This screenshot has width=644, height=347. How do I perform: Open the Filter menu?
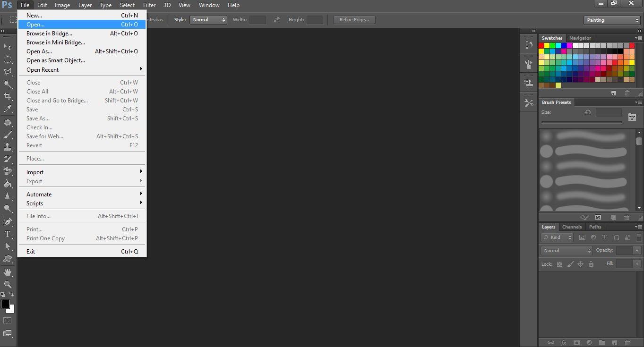(x=149, y=5)
